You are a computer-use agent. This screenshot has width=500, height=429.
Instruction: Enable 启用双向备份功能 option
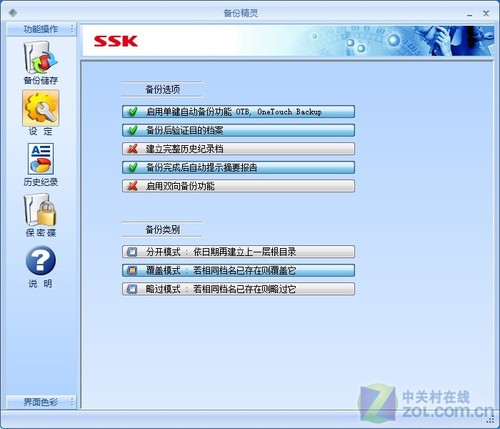pos(238,186)
